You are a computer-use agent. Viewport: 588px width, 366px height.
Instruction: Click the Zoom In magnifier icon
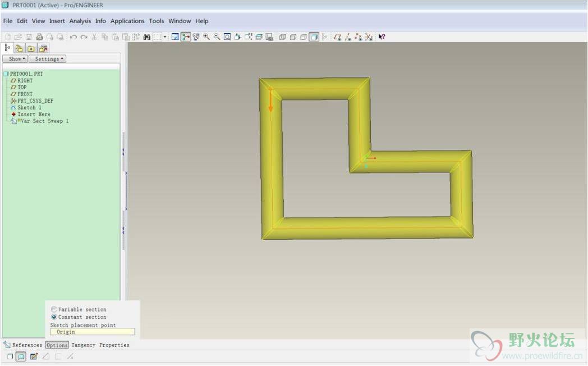(206, 36)
